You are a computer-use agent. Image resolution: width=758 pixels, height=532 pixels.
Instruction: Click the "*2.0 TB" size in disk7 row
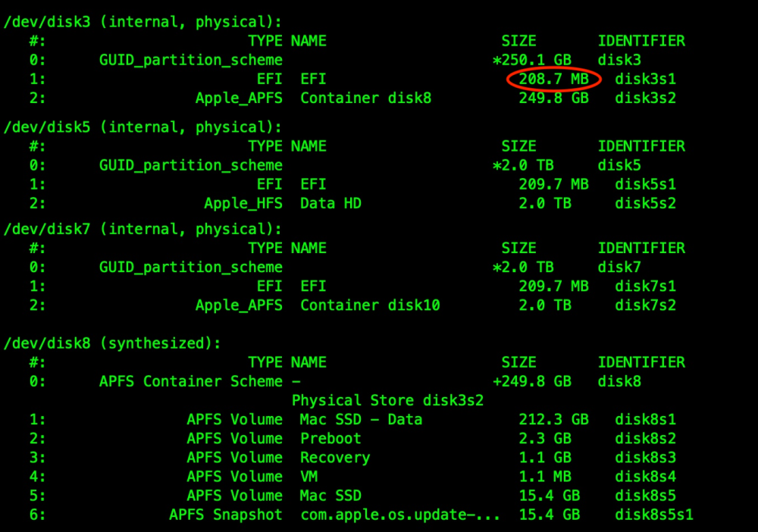(x=523, y=268)
